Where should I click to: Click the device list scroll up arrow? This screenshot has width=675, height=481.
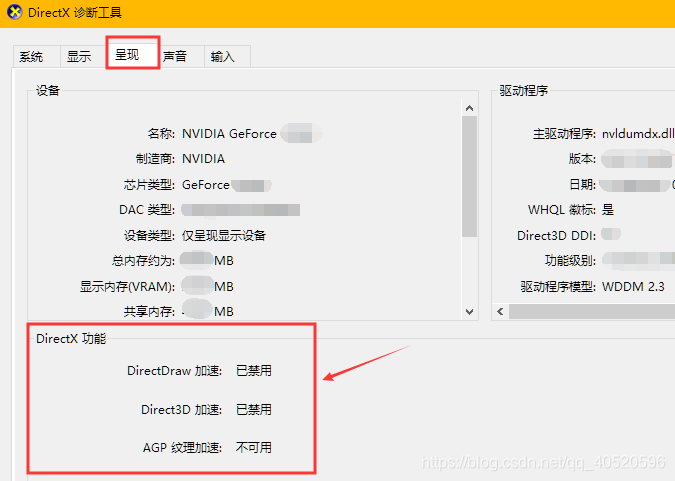pos(470,108)
